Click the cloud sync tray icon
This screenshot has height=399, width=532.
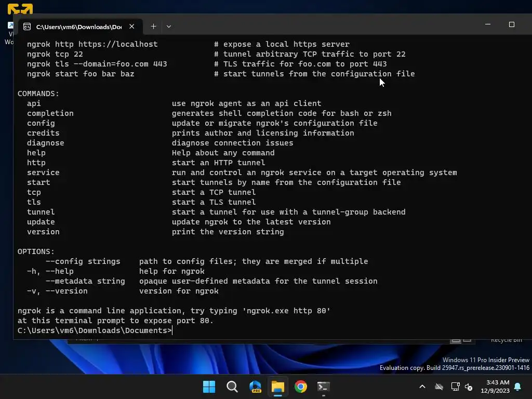(439, 387)
